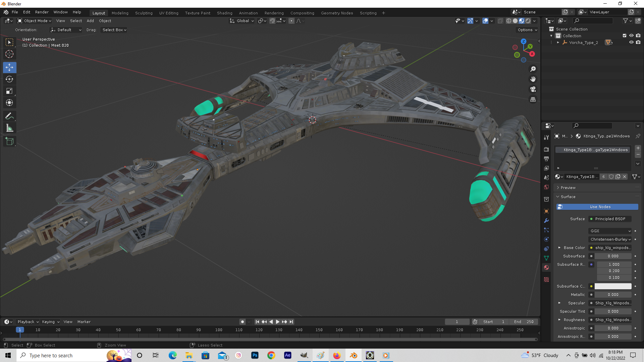
Task: Open the Drag Select Box dropdown
Action: click(x=114, y=30)
